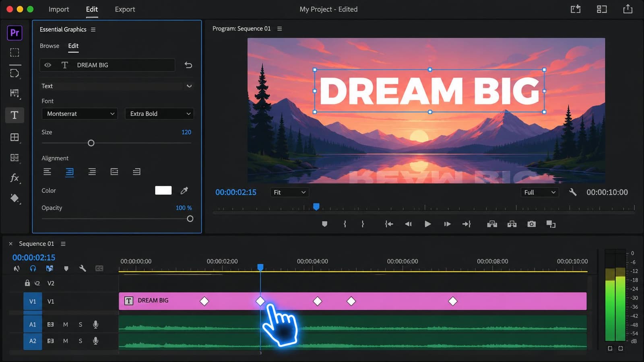Solo audio track A1
This screenshot has height=362, width=644.
click(x=80, y=325)
